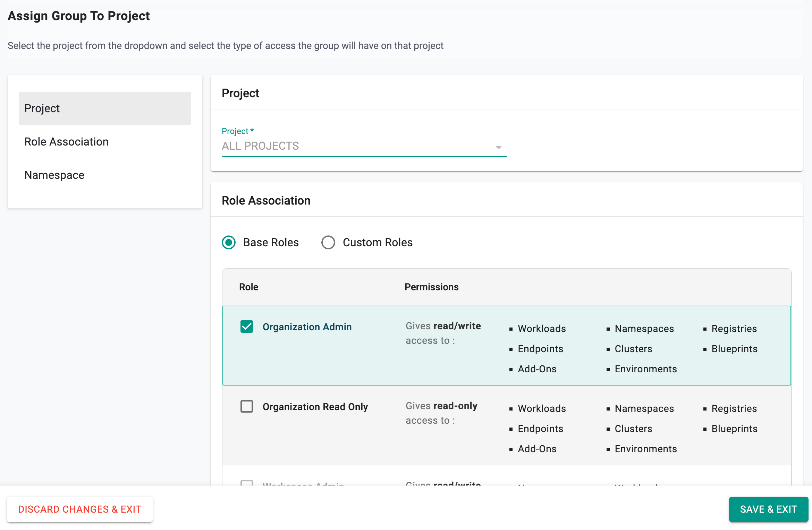Click the Project section heading
Screen dimensions: 812x530
tap(240, 93)
